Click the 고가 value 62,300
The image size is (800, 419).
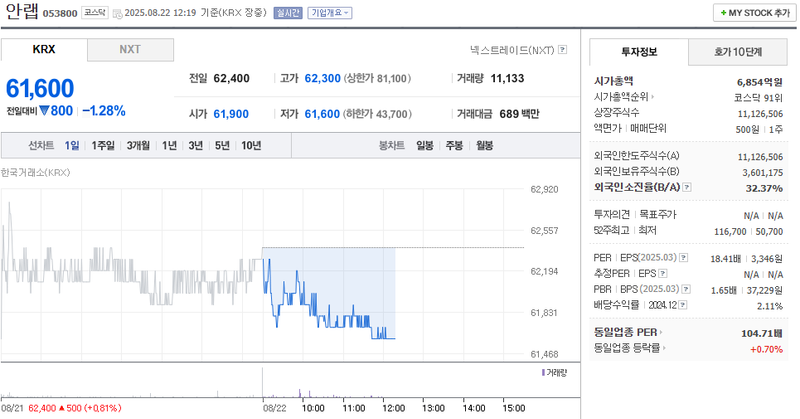(x=322, y=79)
